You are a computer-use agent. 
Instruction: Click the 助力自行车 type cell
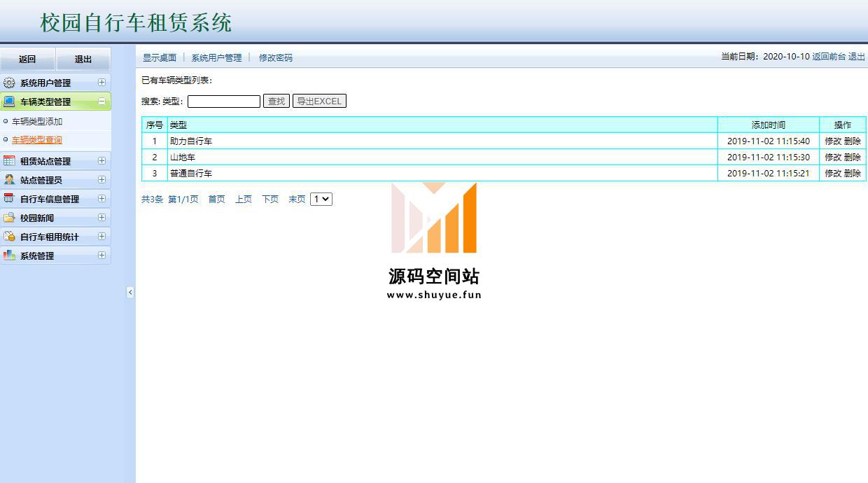(x=442, y=141)
